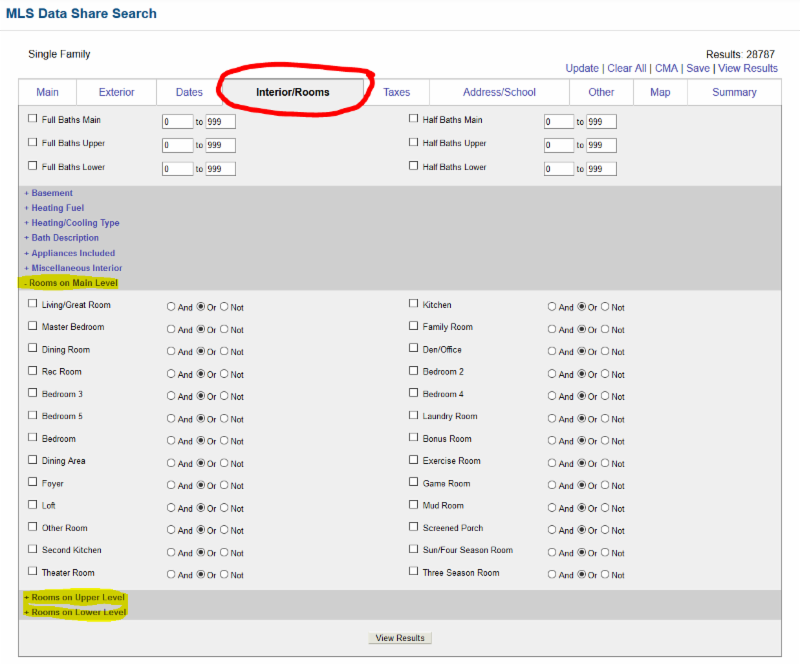Open the CMA link
This screenshot has height=665, width=800.
[x=666, y=68]
